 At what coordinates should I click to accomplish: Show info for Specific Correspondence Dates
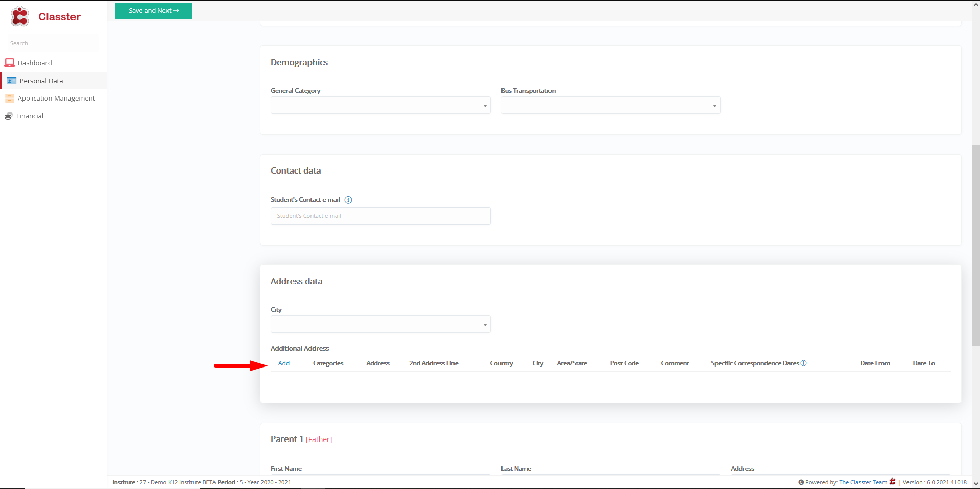pyautogui.click(x=803, y=363)
